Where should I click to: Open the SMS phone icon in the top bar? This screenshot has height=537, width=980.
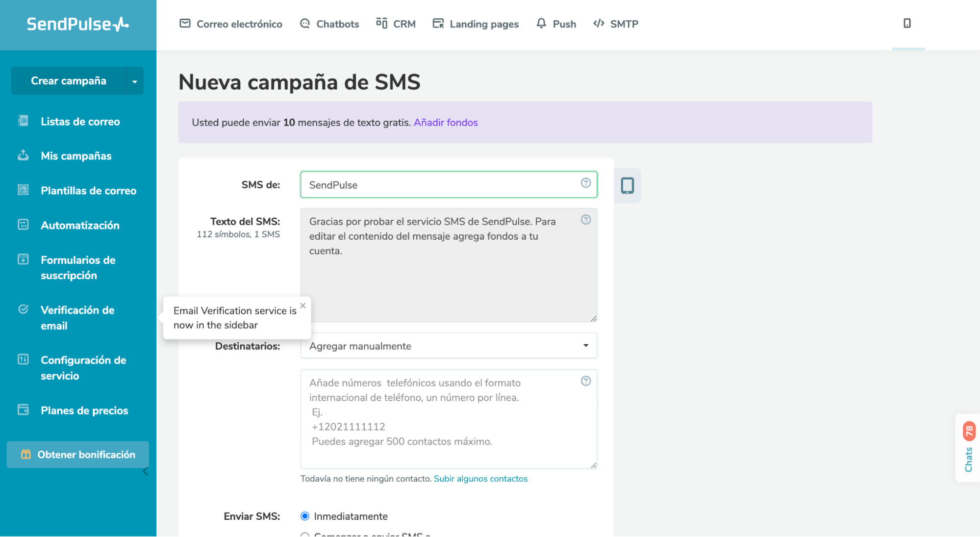tap(907, 24)
